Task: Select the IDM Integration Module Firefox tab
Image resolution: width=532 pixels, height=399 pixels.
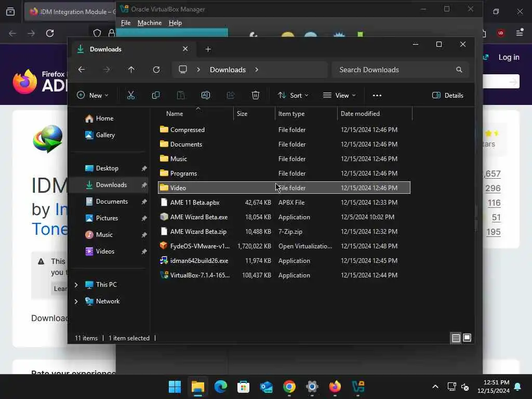Action: [70, 12]
